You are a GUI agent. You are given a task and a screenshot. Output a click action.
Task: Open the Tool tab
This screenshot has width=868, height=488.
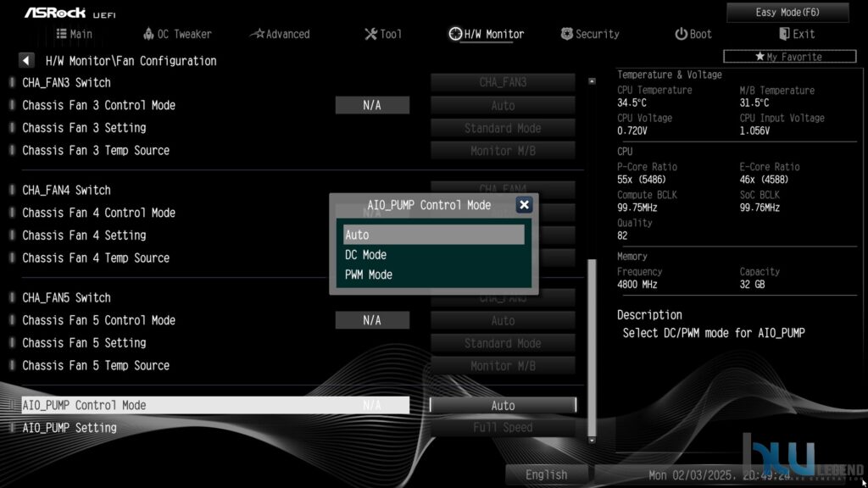click(383, 34)
